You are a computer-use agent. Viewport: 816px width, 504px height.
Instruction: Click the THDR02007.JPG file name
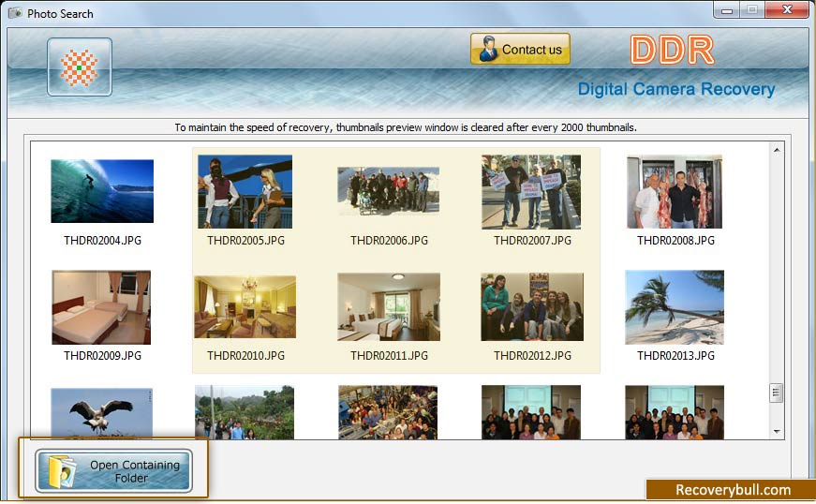(x=532, y=241)
